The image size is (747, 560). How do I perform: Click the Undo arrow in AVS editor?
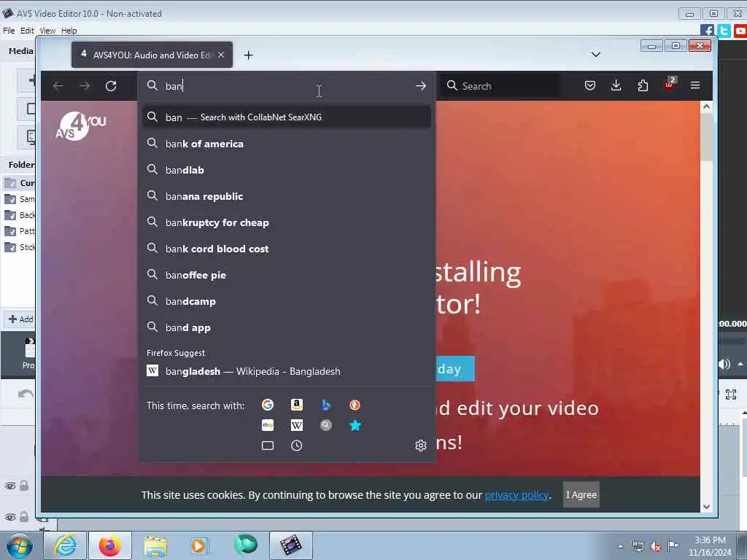pyautogui.click(x=26, y=394)
